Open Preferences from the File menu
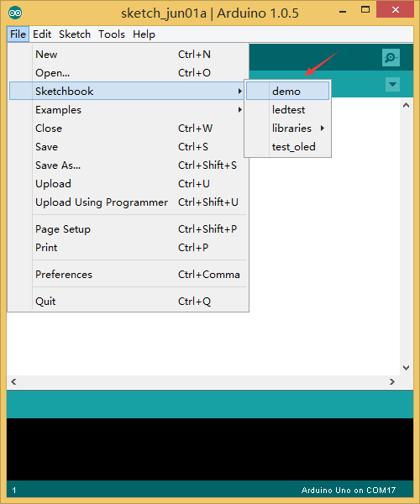This screenshot has width=420, height=504. pos(129,275)
